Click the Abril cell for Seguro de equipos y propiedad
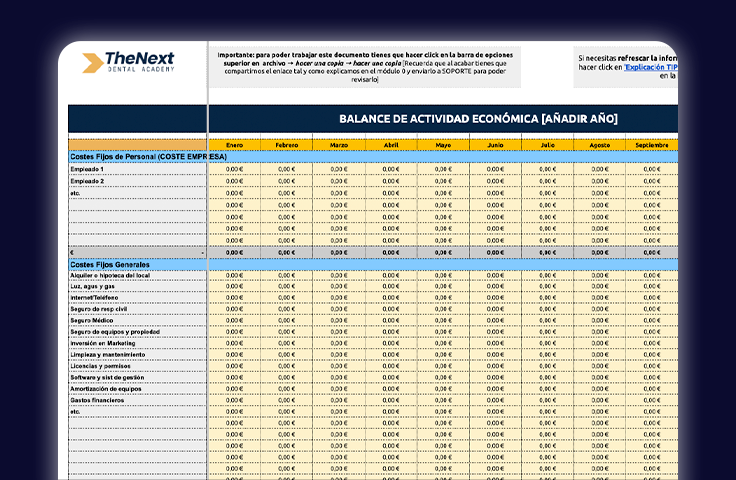The height and width of the screenshot is (480, 736). tap(391, 332)
